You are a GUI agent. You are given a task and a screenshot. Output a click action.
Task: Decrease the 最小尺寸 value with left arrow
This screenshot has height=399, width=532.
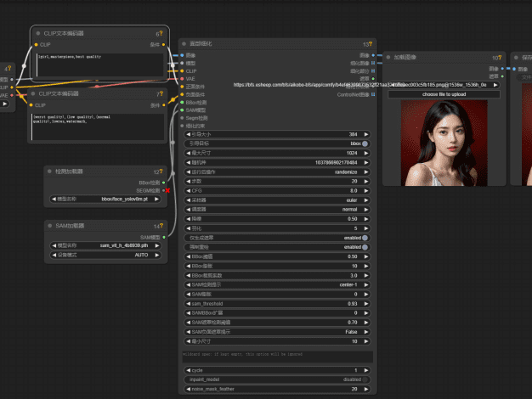click(189, 341)
